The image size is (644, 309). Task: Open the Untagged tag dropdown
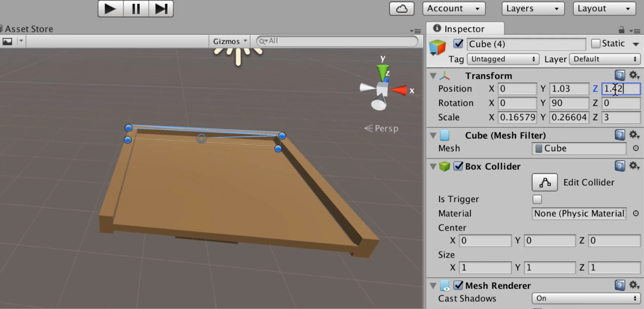coord(503,59)
